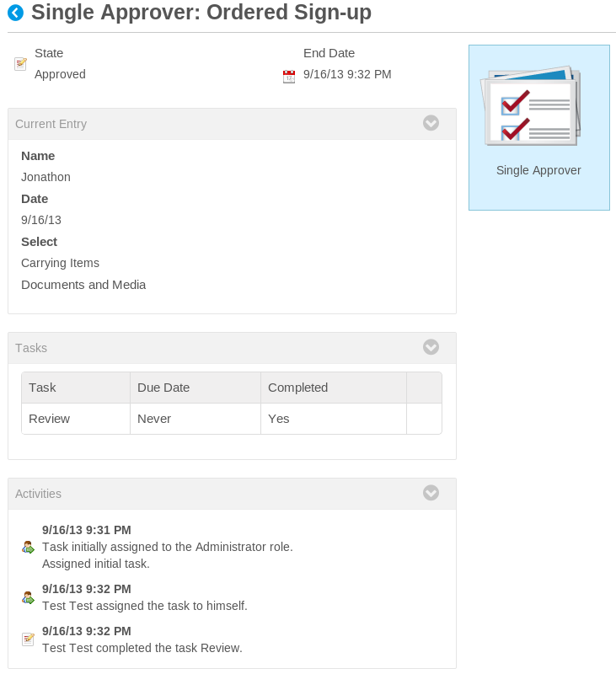The image size is (616, 674).
Task: Click the Completed column header
Action: coord(334,388)
